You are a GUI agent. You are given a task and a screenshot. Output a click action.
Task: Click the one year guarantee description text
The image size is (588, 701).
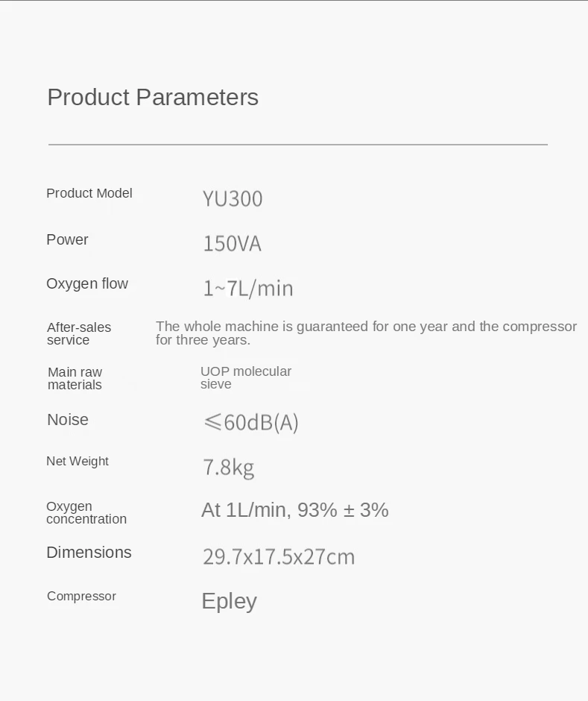366,333
